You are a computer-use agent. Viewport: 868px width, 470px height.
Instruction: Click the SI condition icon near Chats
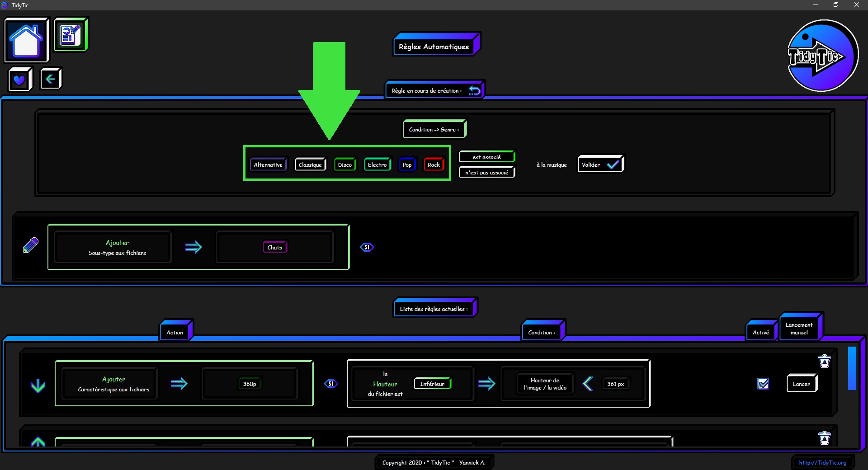click(x=367, y=247)
